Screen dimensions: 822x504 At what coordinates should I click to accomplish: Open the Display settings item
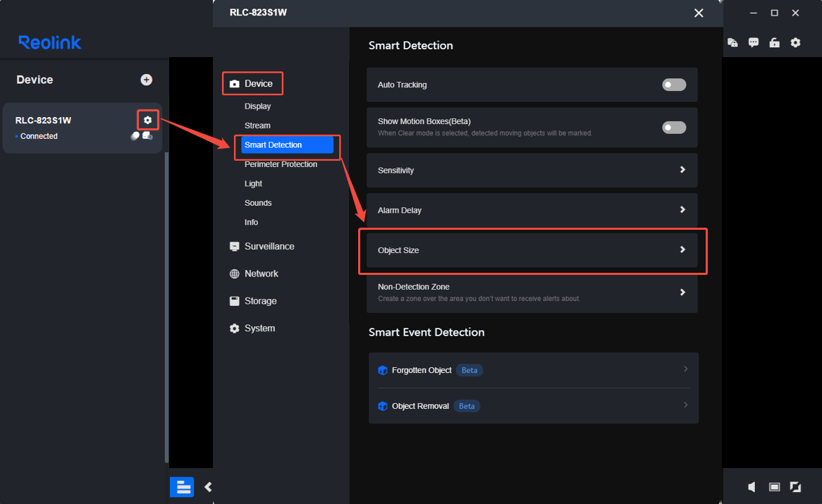[257, 106]
